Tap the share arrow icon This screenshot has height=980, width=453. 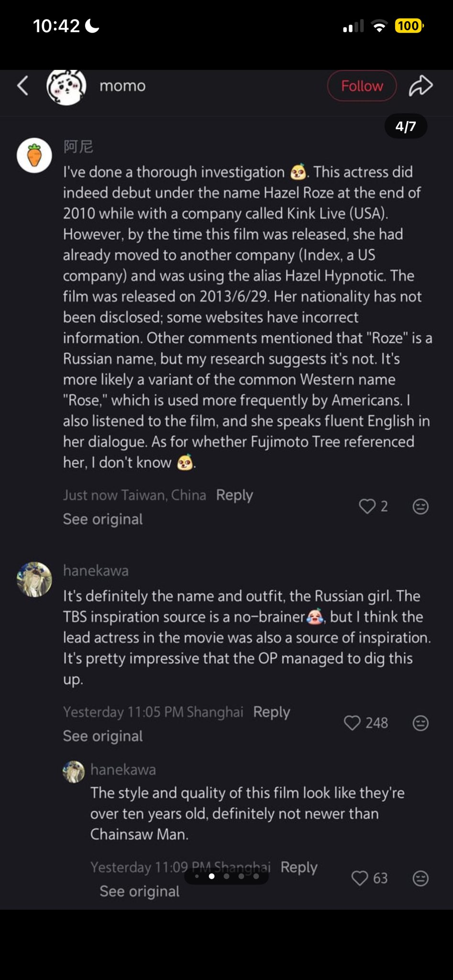[x=420, y=86]
